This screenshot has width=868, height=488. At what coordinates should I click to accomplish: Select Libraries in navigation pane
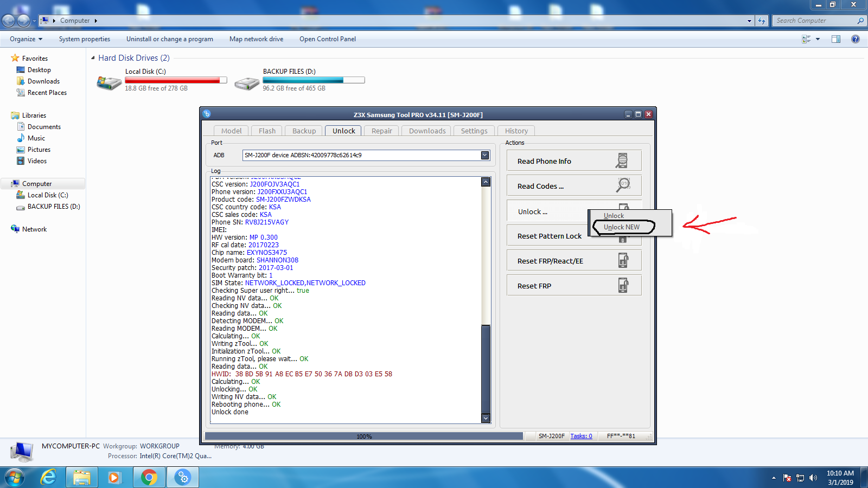(34, 115)
